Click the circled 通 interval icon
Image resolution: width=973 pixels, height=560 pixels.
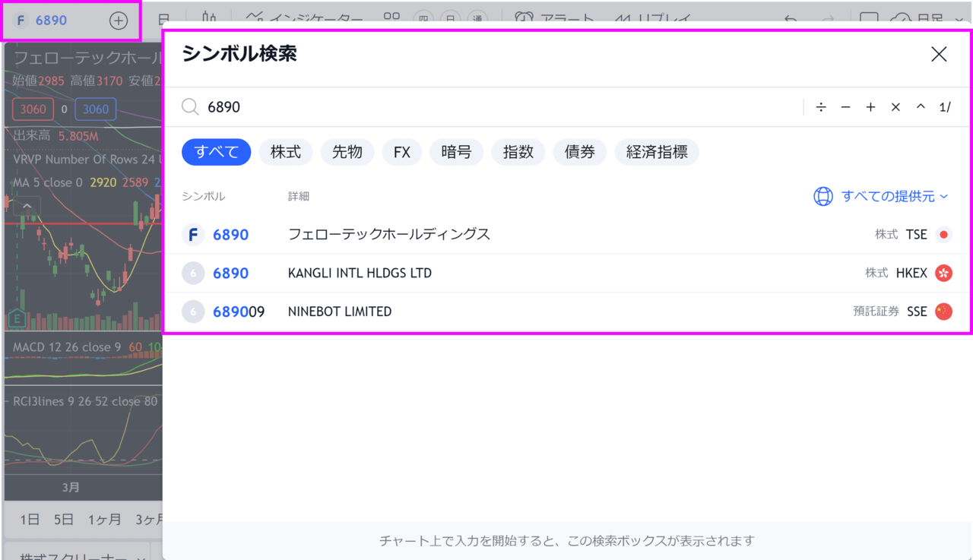point(477,20)
